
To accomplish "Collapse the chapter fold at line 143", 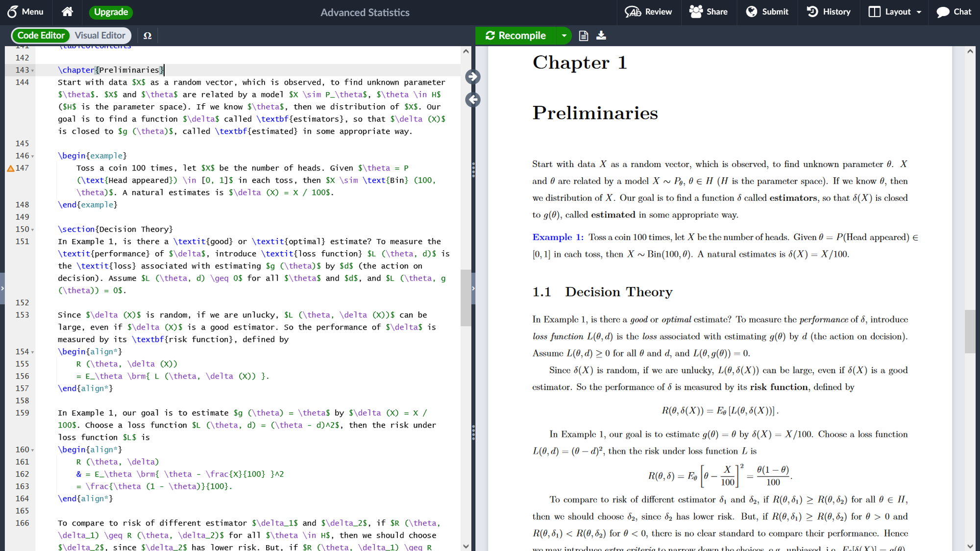I will [33, 71].
